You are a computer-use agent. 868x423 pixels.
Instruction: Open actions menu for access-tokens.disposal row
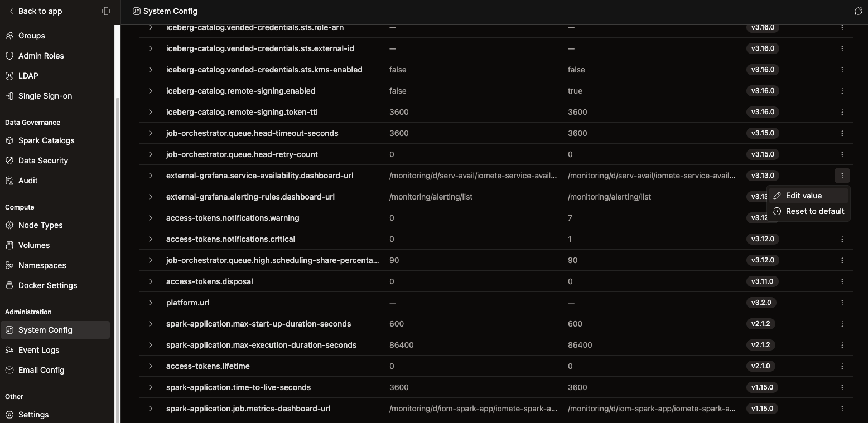coord(842,281)
